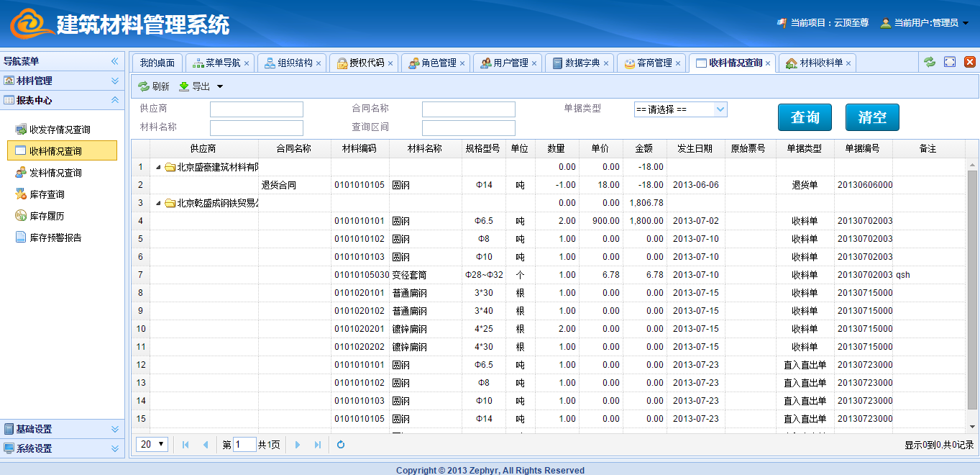
Task: Close the 组织结构 tab
Action: click(319, 63)
